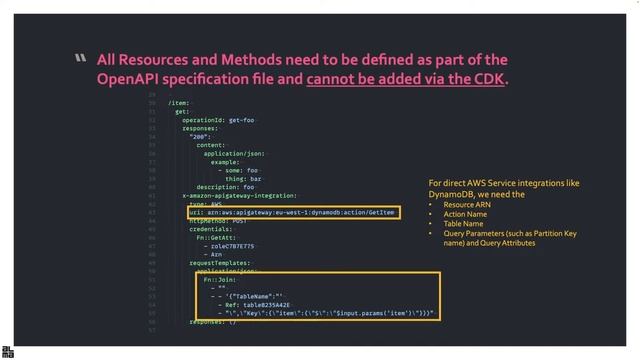Click the "content:" code line
The height and width of the screenshot is (360, 640).
[211, 145]
